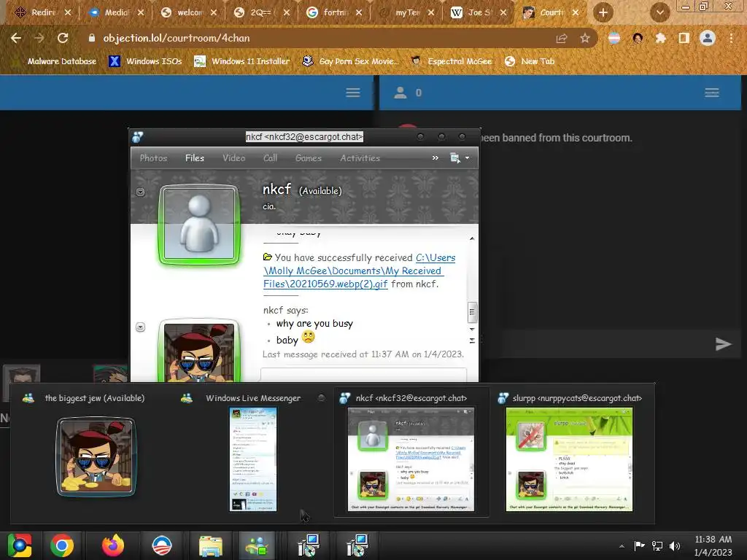Open the share page icon in address bar
The height and width of the screenshot is (560, 747).
point(562,38)
